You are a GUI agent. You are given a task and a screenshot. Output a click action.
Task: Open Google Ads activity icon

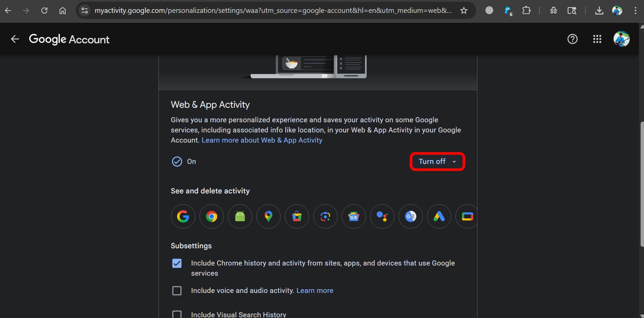(439, 216)
